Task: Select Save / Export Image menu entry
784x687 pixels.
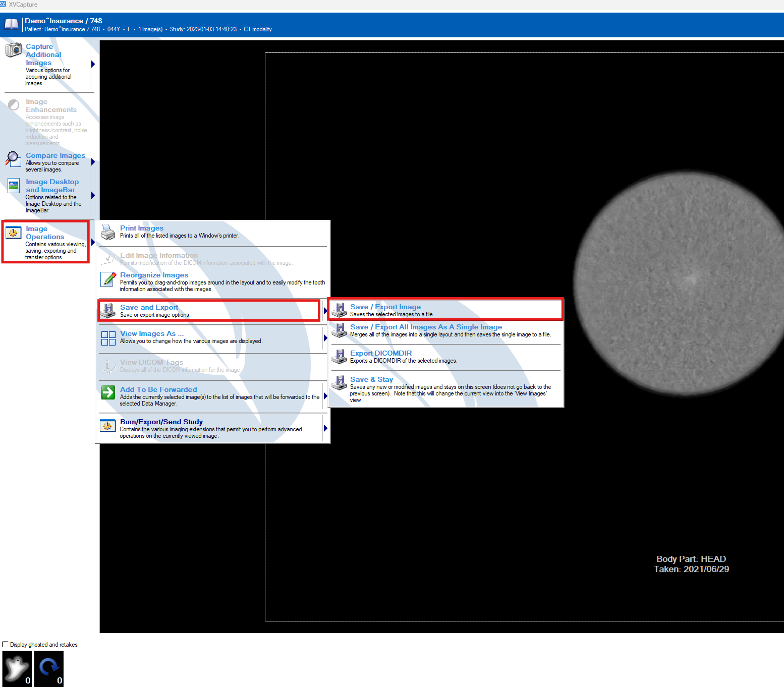Action: [x=385, y=307]
